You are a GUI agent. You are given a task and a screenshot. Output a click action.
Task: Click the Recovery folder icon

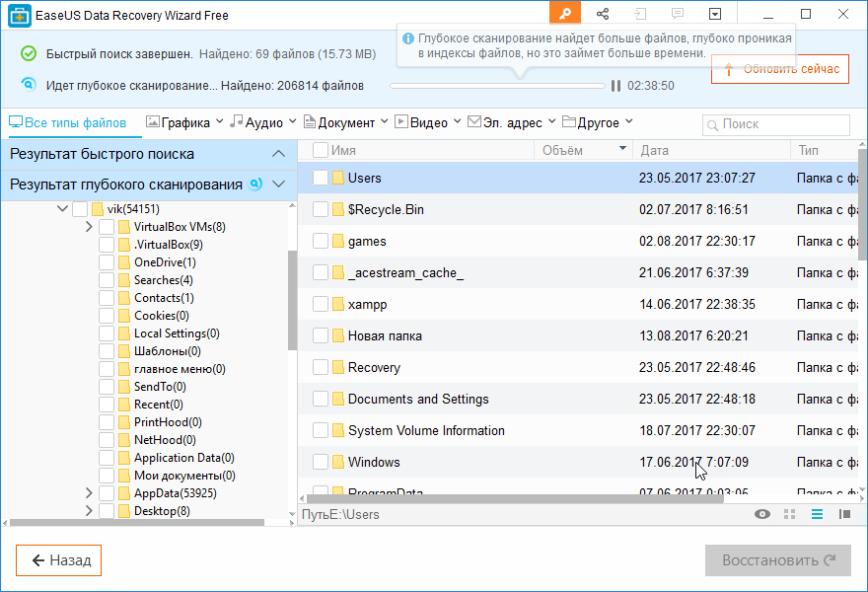[338, 367]
